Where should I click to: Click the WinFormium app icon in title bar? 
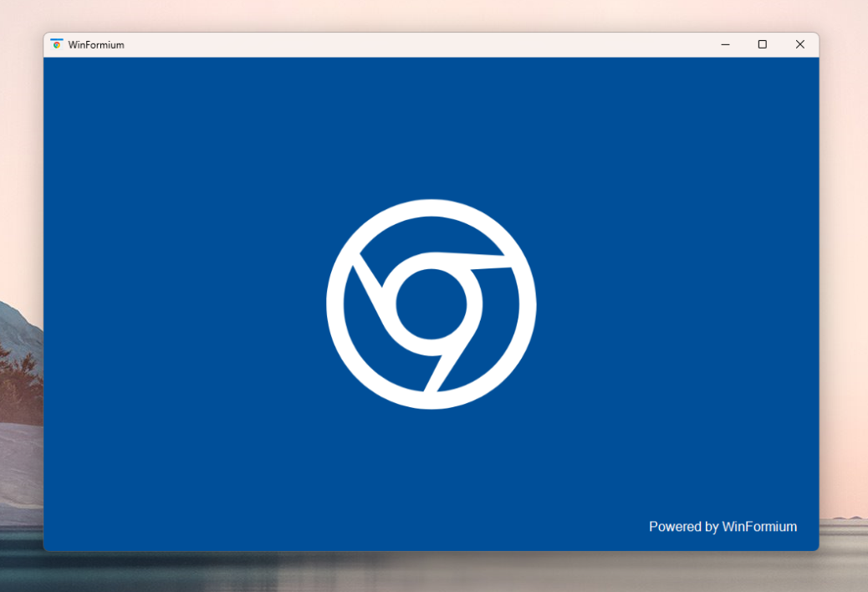[57, 44]
